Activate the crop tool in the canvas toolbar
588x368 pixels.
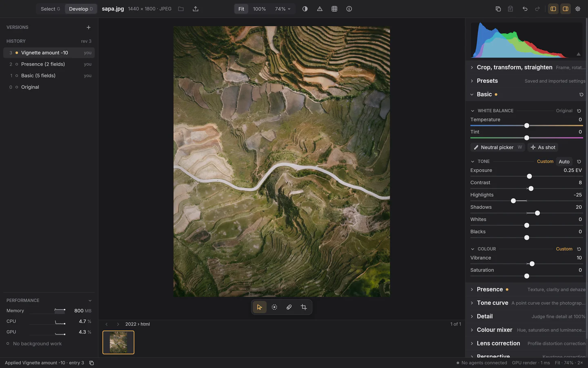pos(304,307)
